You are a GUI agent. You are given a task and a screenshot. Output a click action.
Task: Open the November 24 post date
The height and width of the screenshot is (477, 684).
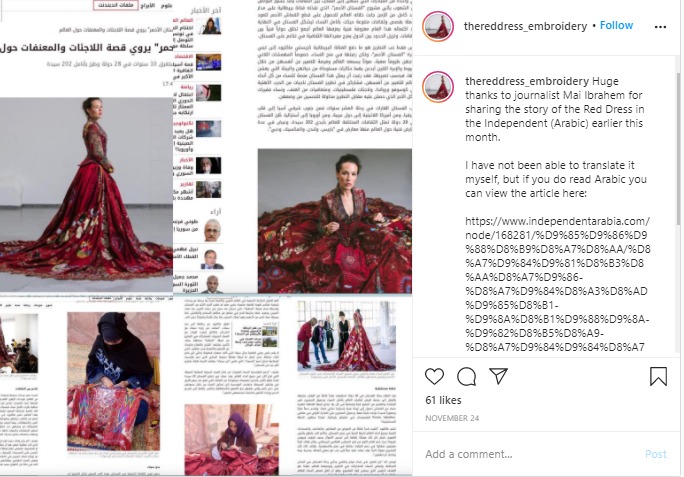coord(452,418)
